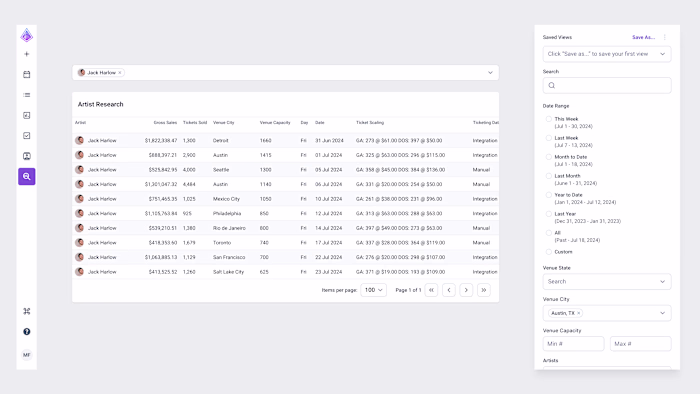This screenshot has height=394, width=700.
Task: Open the saved views three-dot menu
Action: (x=665, y=37)
